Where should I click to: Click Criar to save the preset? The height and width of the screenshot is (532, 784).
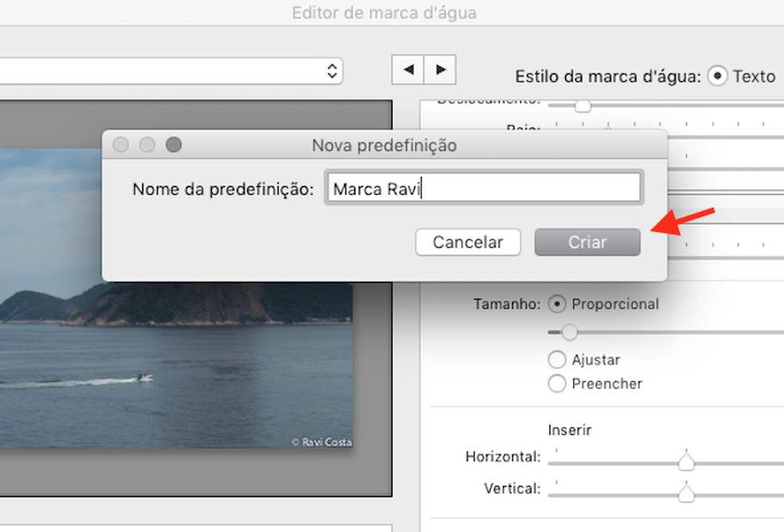coord(587,242)
